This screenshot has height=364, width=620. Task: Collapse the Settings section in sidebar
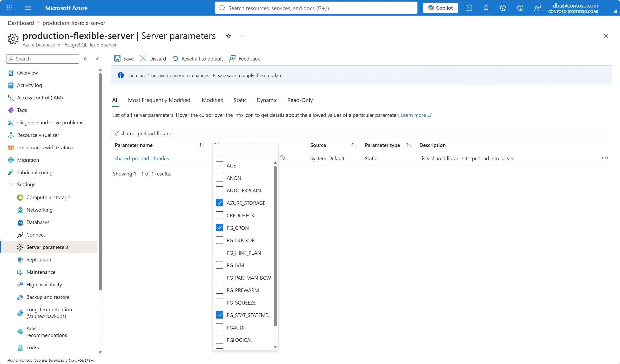[x=11, y=184]
